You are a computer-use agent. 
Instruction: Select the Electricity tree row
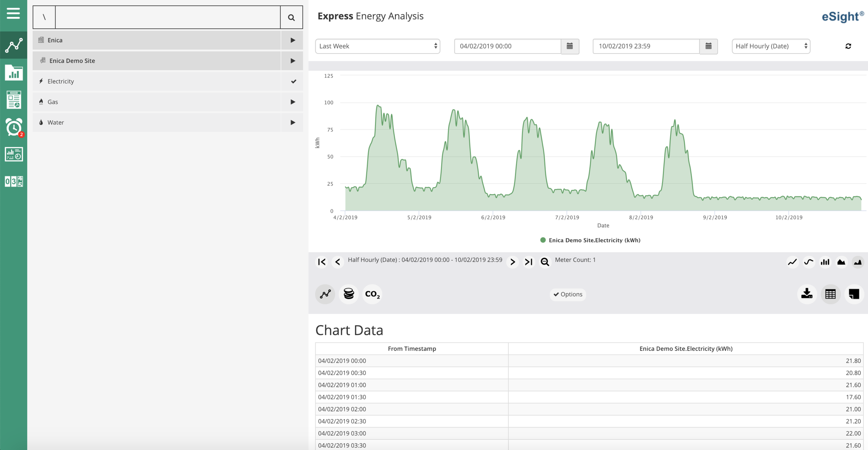[157, 81]
